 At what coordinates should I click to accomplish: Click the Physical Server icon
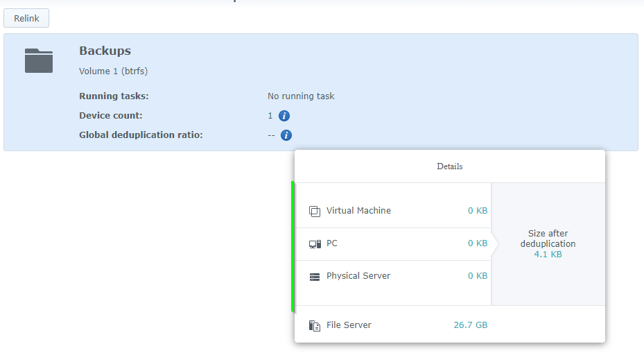[x=315, y=277]
